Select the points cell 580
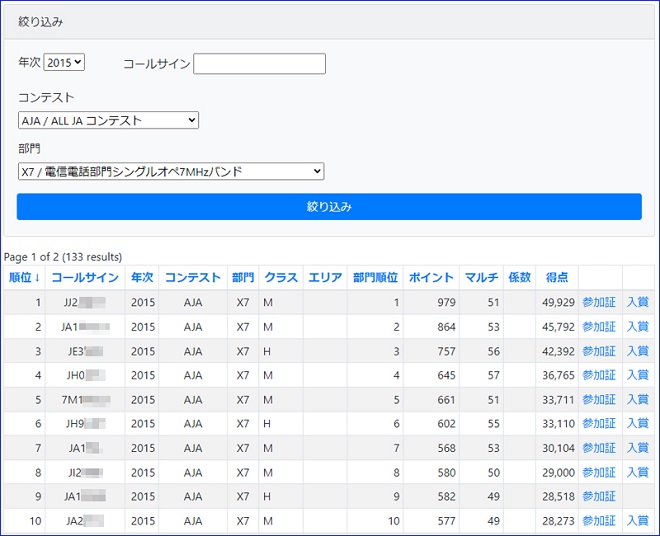Screen dimensions: 660x536 coord(431,472)
